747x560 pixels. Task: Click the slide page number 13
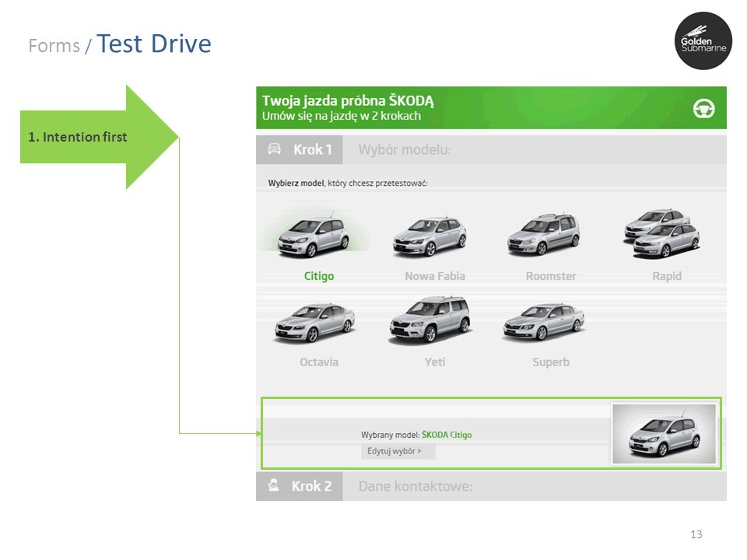696,534
